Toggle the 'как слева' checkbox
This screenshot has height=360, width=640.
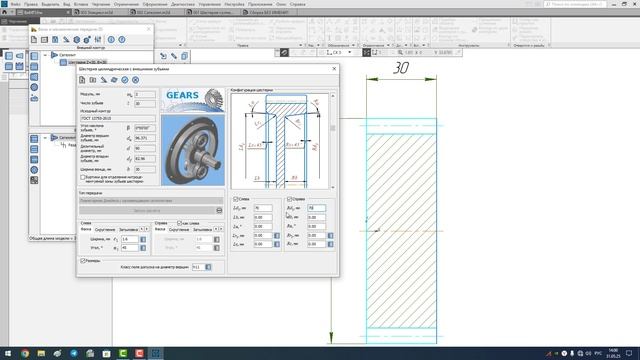pos(179,223)
